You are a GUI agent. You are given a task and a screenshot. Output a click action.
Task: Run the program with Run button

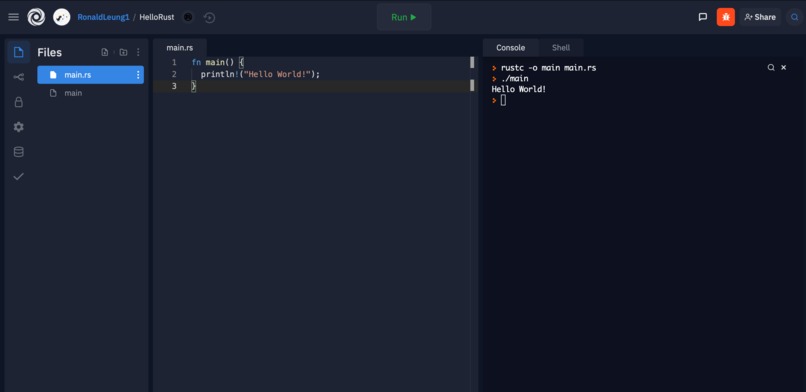pyautogui.click(x=404, y=17)
